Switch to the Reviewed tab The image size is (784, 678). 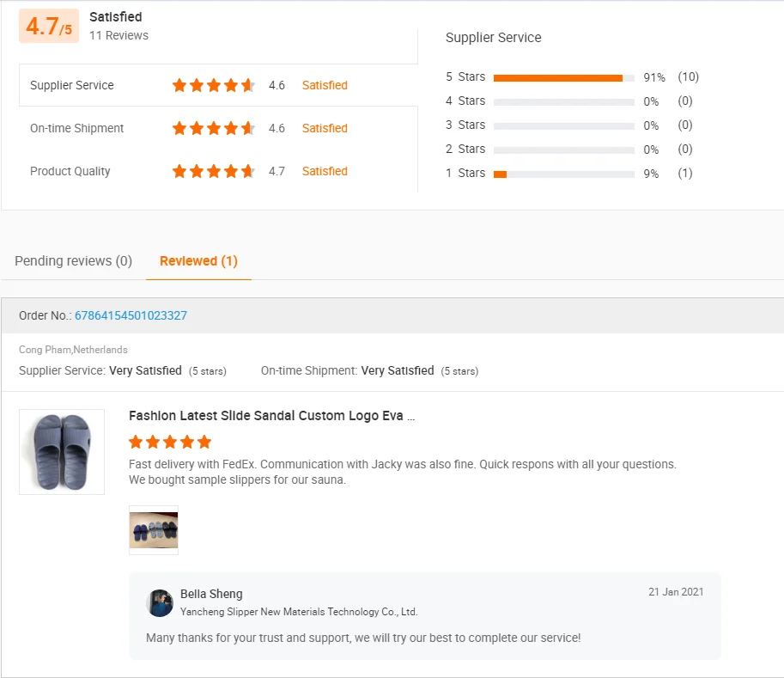(x=198, y=261)
